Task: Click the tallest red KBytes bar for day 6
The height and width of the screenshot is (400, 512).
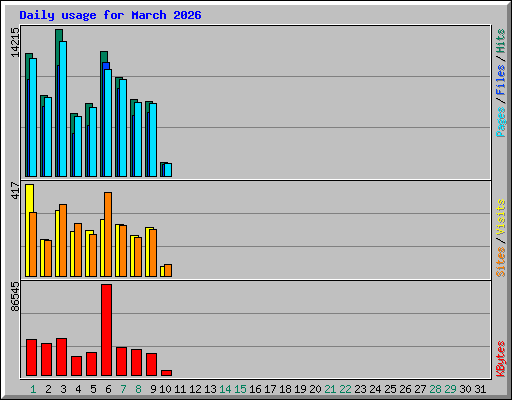Action: coord(107,330)
